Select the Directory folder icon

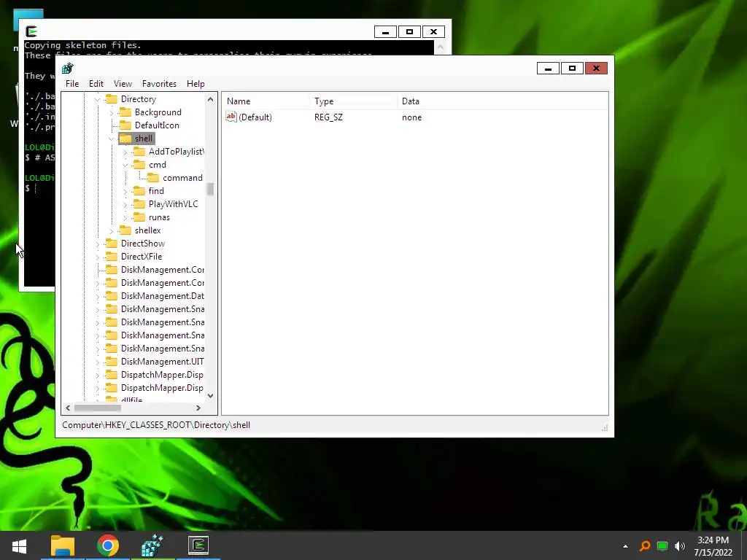[111, 99]
